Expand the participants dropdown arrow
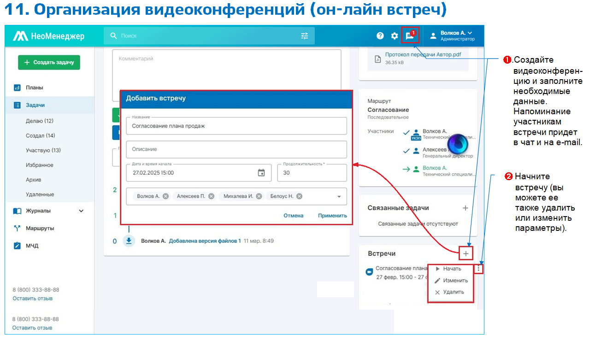The width and height of the screenshot is (589, 364). [x=339, y=196]
